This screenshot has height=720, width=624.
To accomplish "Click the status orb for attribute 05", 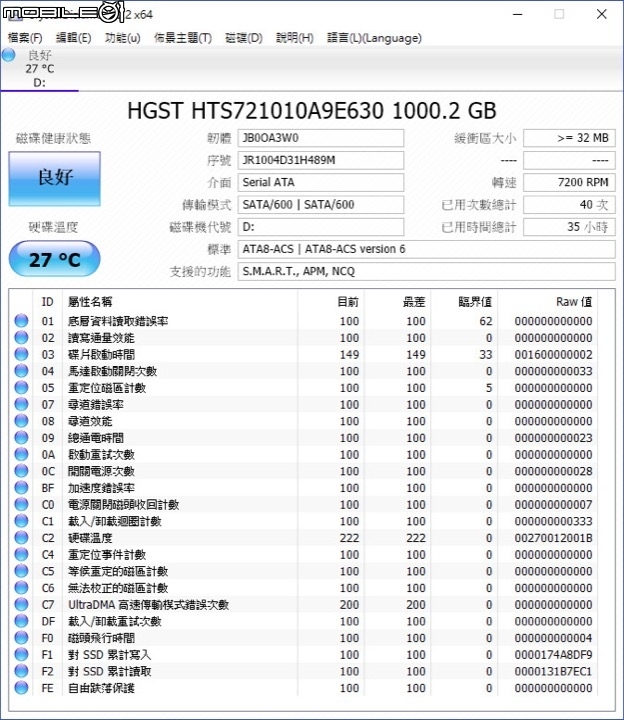I will [21, 388].
